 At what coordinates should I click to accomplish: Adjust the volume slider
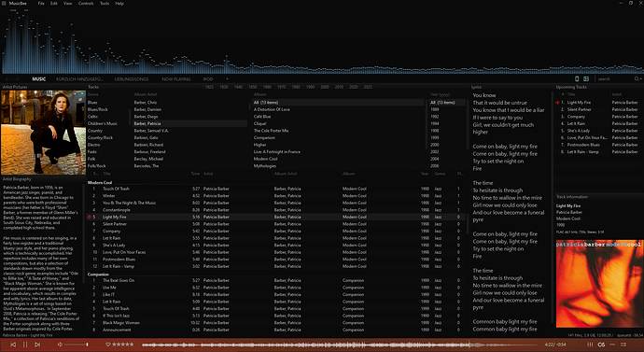[x=77, y=345]
